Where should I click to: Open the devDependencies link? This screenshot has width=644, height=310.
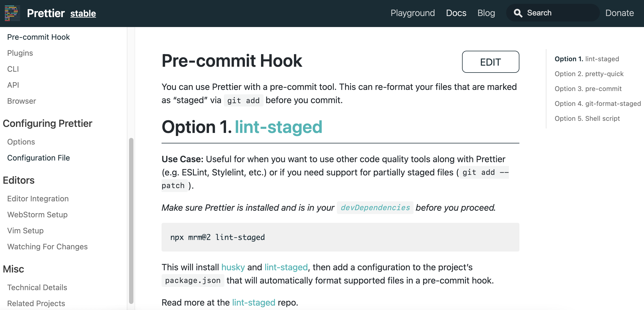point(375,208)
